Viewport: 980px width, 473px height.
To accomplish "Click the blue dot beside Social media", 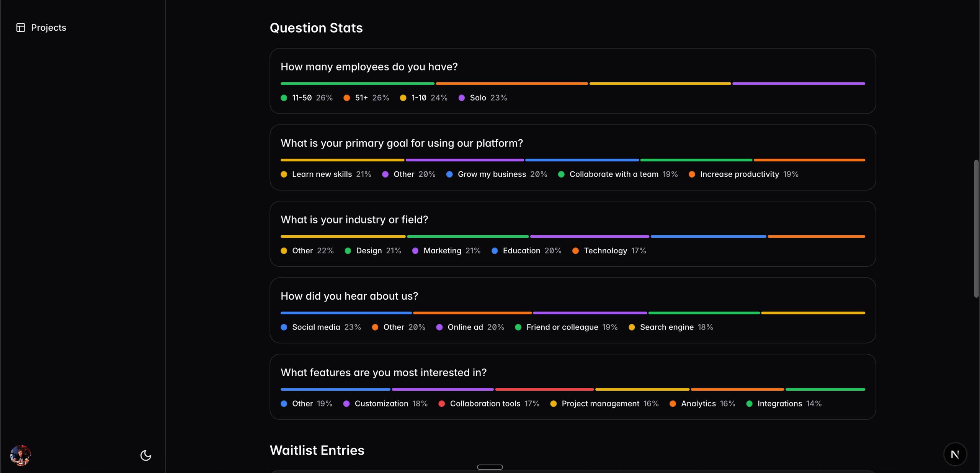I will [284, 327].
